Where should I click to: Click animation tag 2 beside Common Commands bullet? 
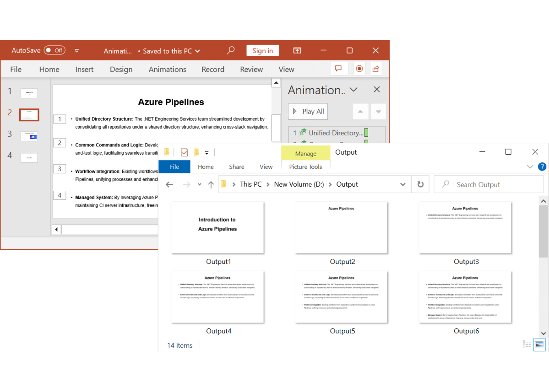click(x=60, y=143)
